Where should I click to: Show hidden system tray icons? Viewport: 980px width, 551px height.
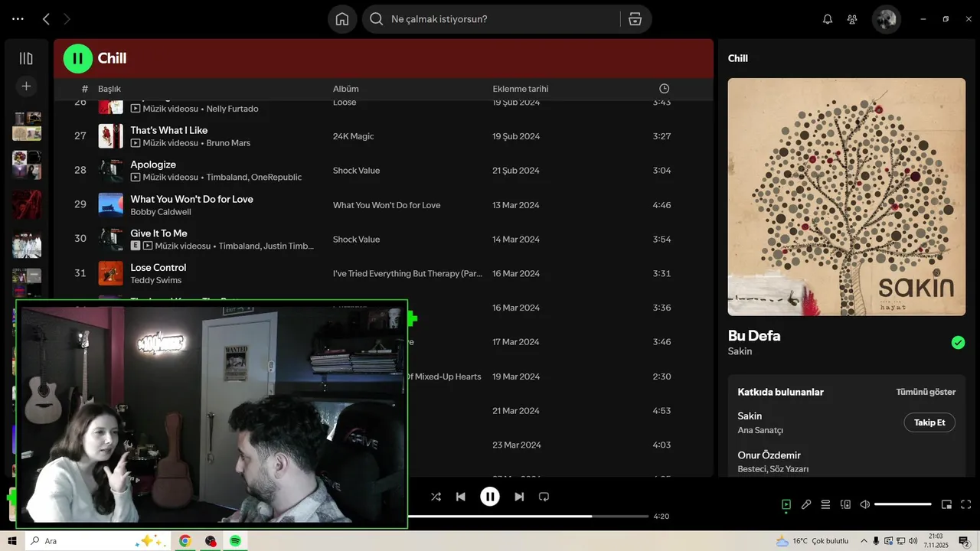pos(864,541)
